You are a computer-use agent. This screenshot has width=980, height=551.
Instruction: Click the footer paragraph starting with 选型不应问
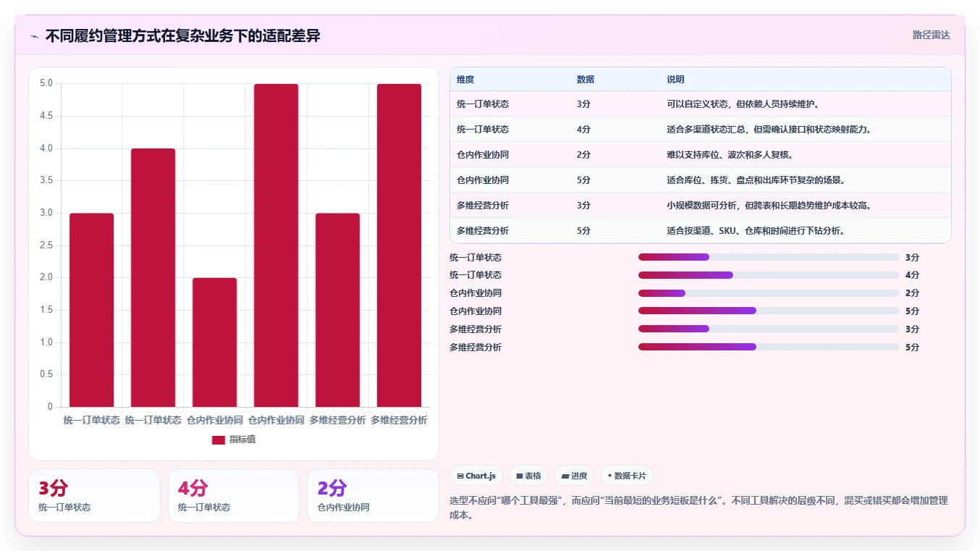click(x=698, y=508)
